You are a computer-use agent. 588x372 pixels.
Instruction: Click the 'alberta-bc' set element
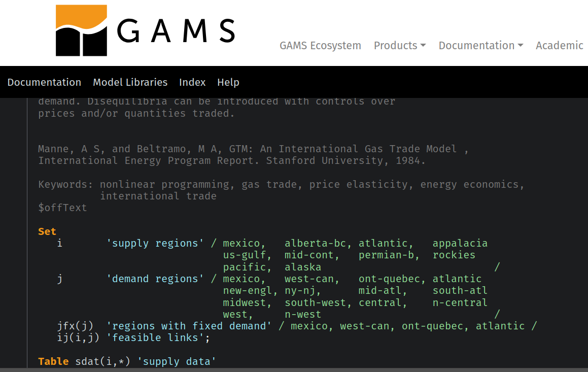pyautogui.click(x=315, y=244)
